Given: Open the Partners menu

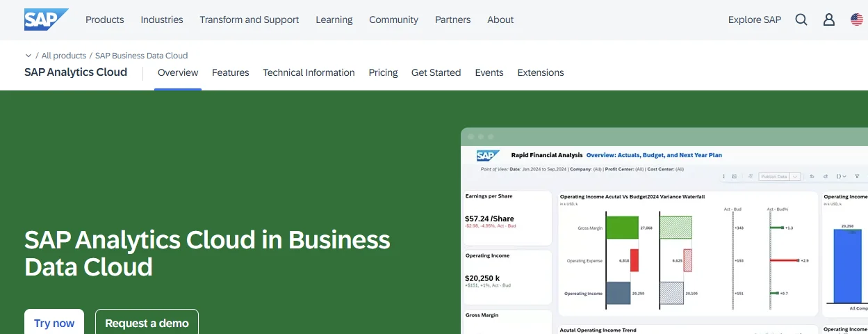Looking at the screenshot, I should pos(453,19).
